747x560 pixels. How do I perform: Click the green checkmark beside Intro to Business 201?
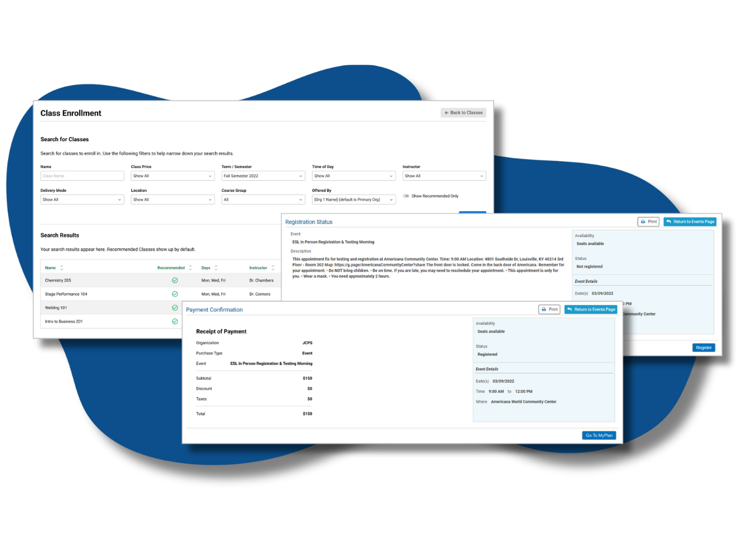click(174, 321)
